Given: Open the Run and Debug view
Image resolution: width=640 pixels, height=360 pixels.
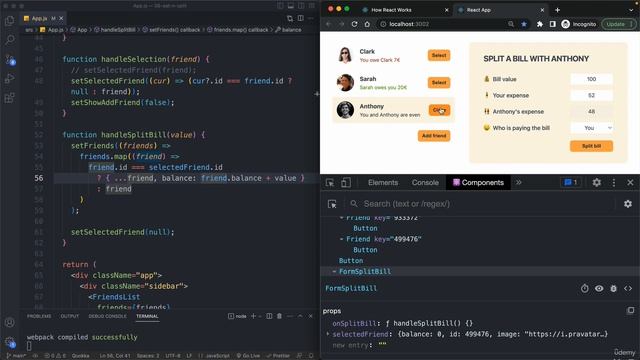Looking at the screenshot, I should tap(9, 78).
